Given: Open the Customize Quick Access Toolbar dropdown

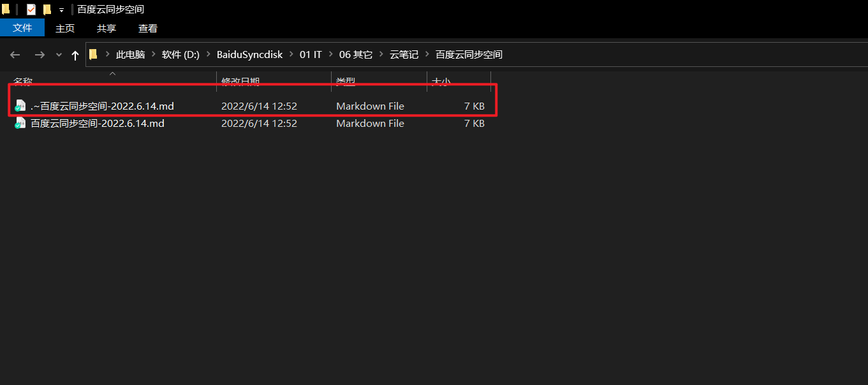Looking at the screenshot, I should (61, 10).
